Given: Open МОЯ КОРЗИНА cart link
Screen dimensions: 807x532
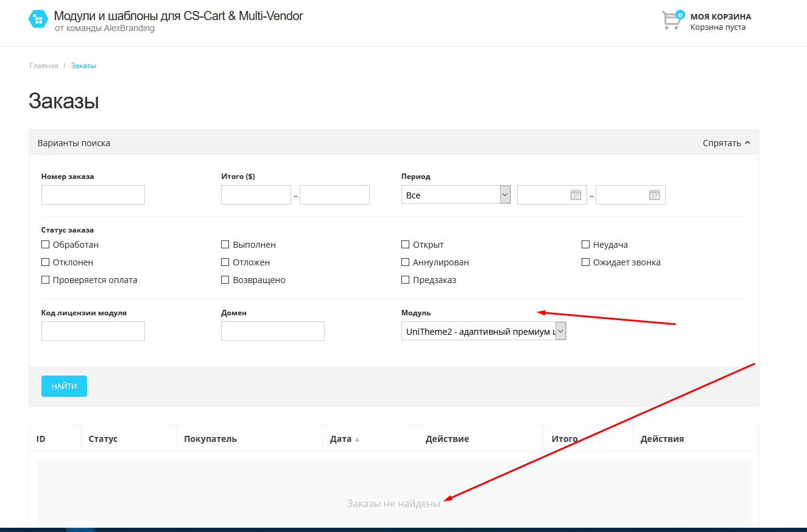Looking at the screenshot, I should (x=721, y=16).
